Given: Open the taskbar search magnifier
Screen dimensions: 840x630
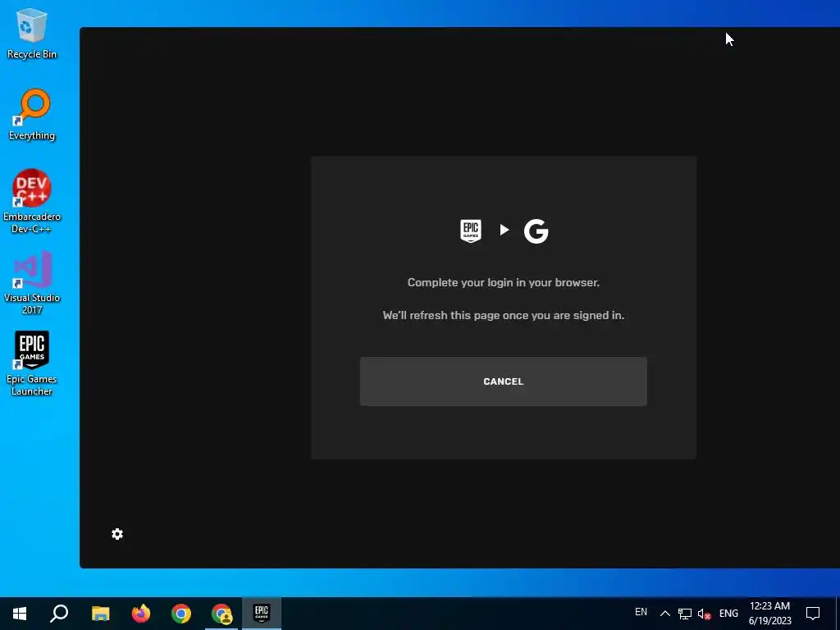Looking at the screenshot, I should (59, 614).
